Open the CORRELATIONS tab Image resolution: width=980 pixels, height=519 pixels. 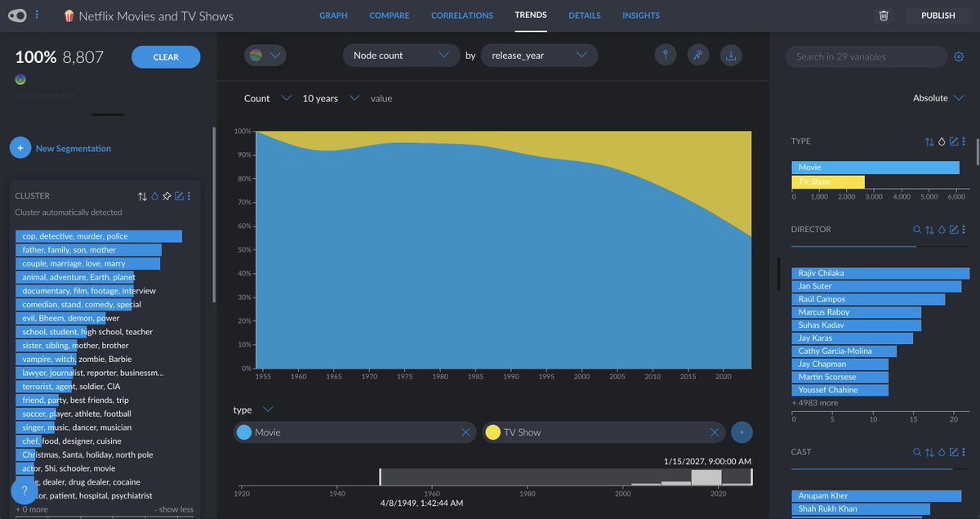click(462, 16)
